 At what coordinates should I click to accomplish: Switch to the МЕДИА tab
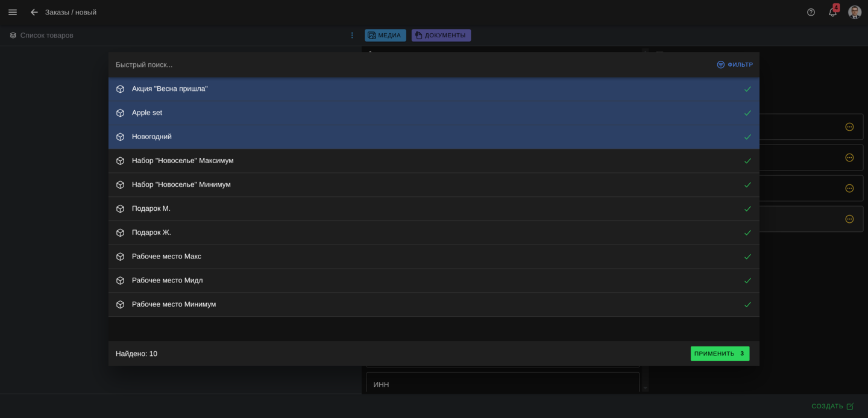[x=385, y=36]
